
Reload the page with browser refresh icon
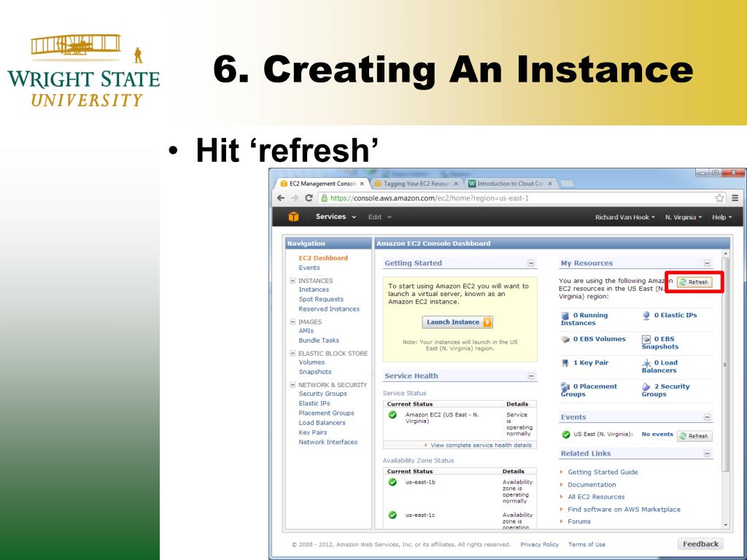point(309,198)
